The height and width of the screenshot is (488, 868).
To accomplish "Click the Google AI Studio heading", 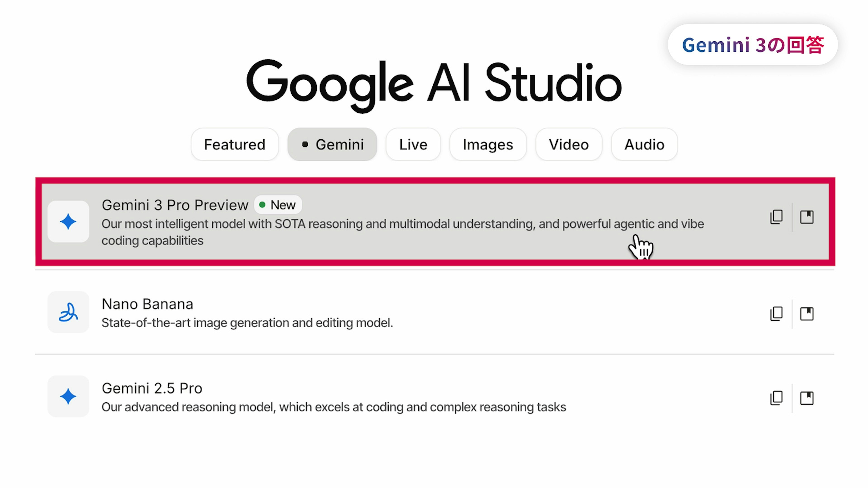I will click(434, 84).
